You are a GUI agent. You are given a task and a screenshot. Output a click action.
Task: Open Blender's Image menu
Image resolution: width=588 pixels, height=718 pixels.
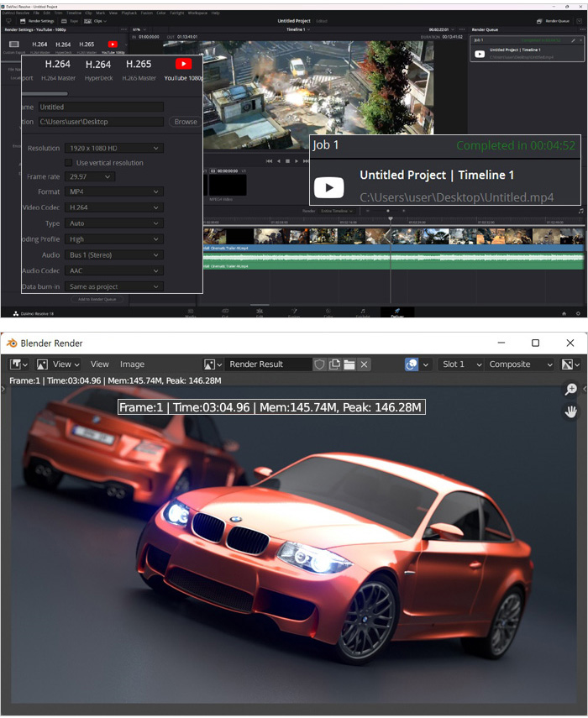click(x=132, y=364)
